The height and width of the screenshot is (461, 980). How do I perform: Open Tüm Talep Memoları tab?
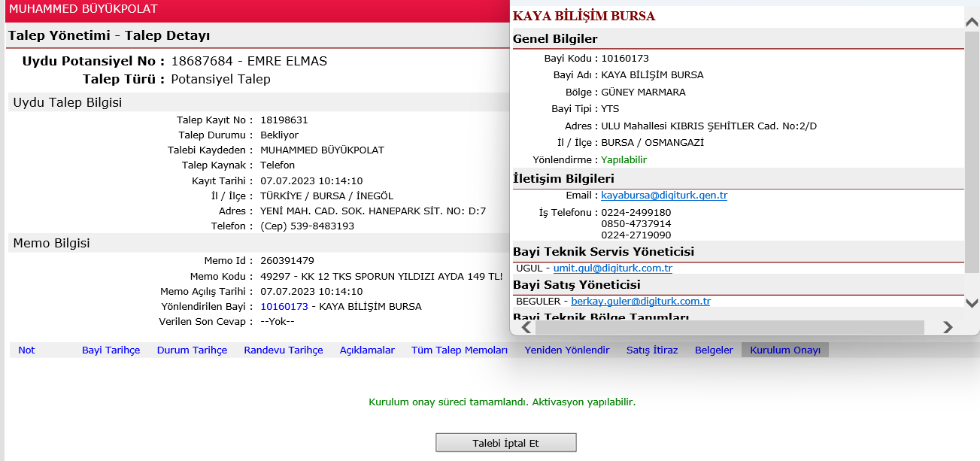[459, 350]
